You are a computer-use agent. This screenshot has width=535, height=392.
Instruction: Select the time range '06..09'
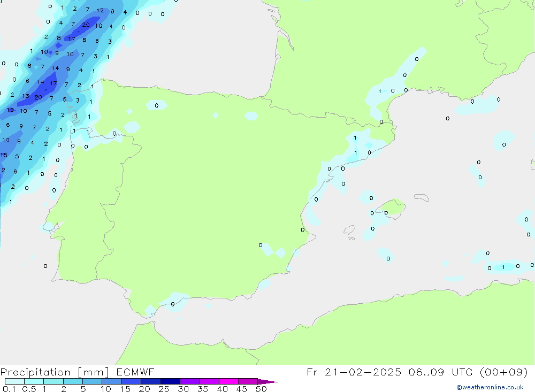(x=426, y=372)
